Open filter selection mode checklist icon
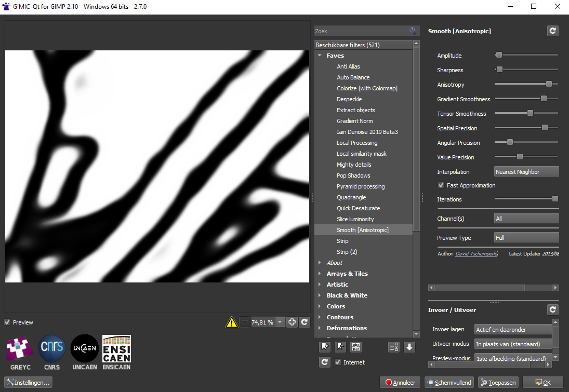This screenshot has height=392, width=569. tap(394, 347)
